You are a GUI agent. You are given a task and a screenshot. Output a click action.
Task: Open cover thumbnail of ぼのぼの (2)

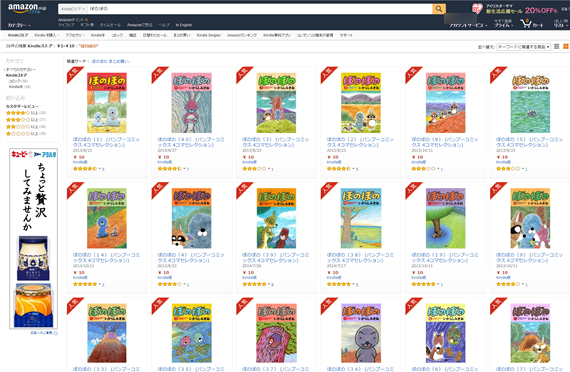[x=361, y=103]
